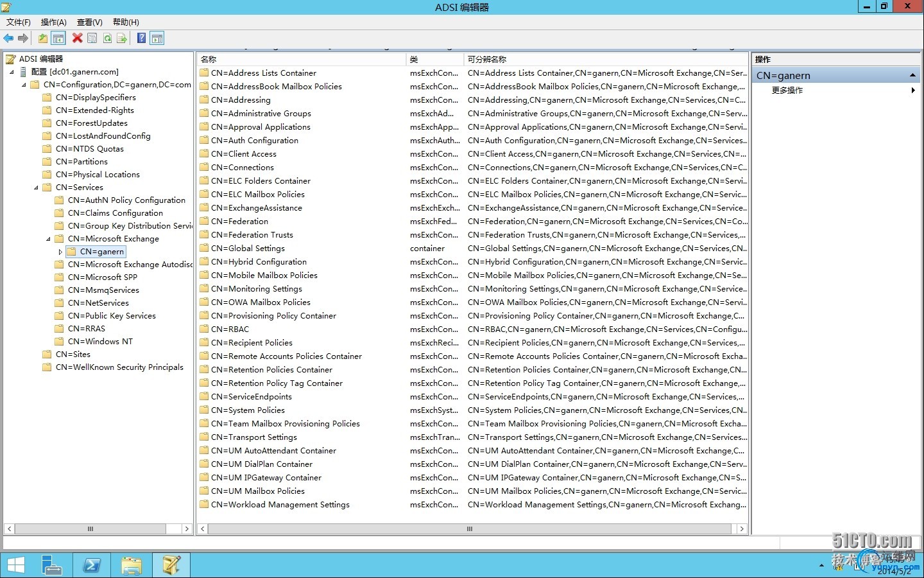Go forward with the gray right arrow
The width and height of the screenshot is (924, 578).
tap(23, 39)
